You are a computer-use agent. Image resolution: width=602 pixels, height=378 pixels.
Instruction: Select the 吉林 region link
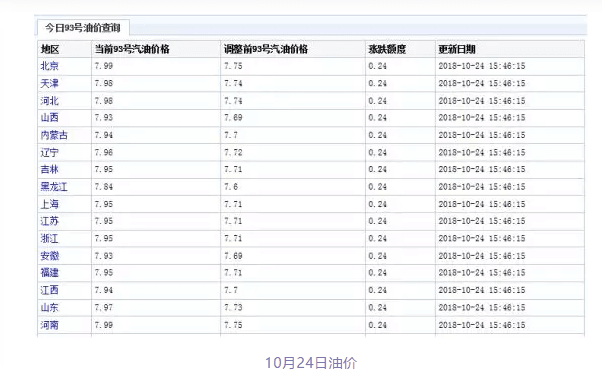[50, 169]
